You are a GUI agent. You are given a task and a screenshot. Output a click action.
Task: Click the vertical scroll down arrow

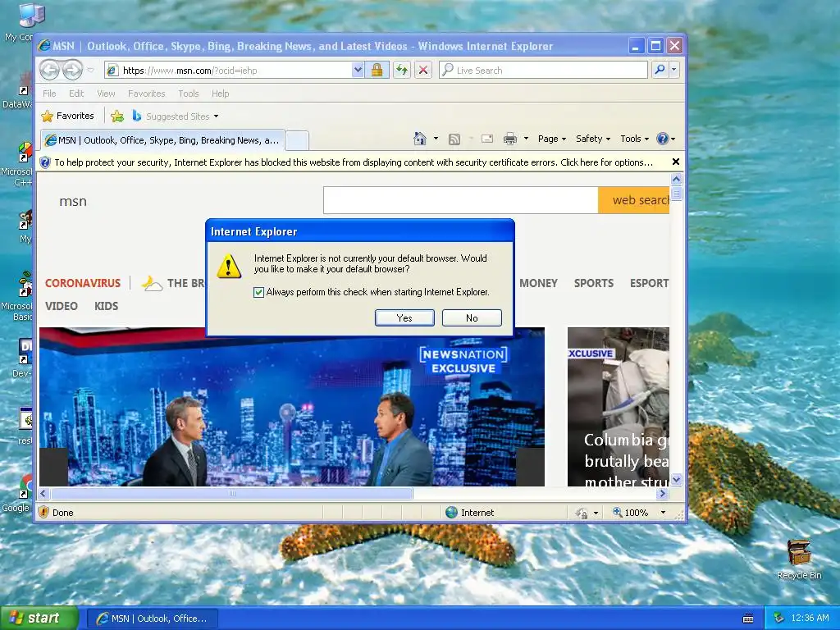coord(676,479)
